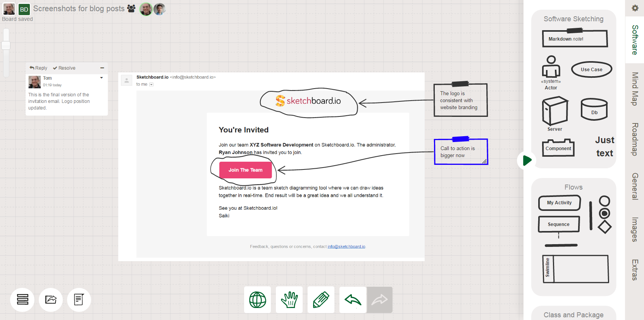Select the pencil draw tool

tap(321, 300)
